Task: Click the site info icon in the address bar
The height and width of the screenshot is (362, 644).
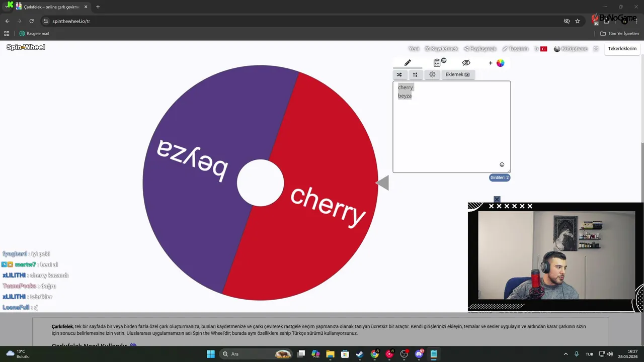Action: click(x=46, y=21)
